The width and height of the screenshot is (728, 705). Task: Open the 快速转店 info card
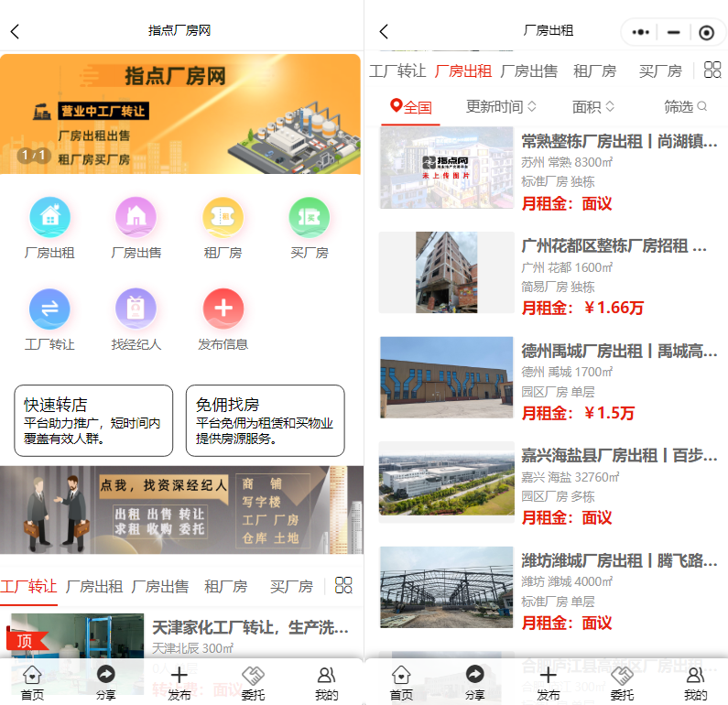93,420
